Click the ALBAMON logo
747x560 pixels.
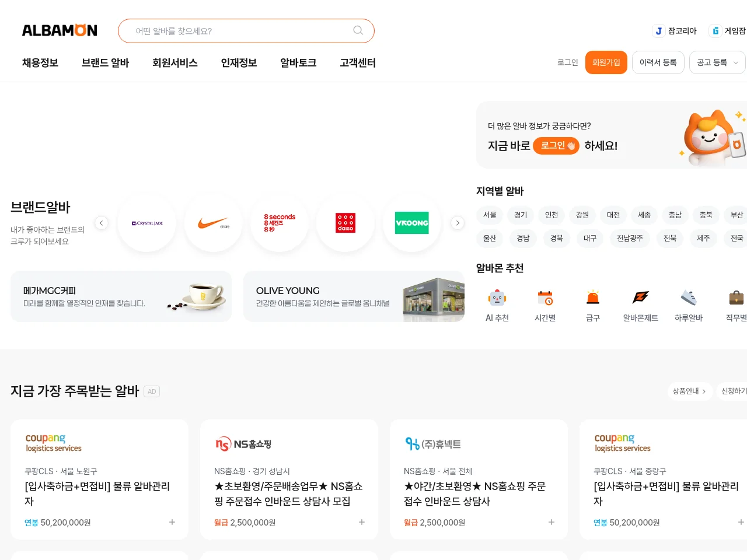pos(60,30)
